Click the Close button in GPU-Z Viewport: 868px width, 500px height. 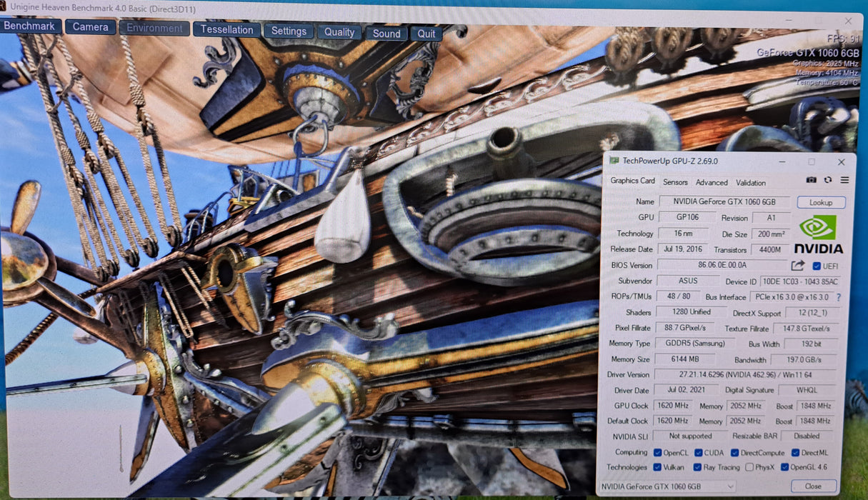click(x=812, y=486)
